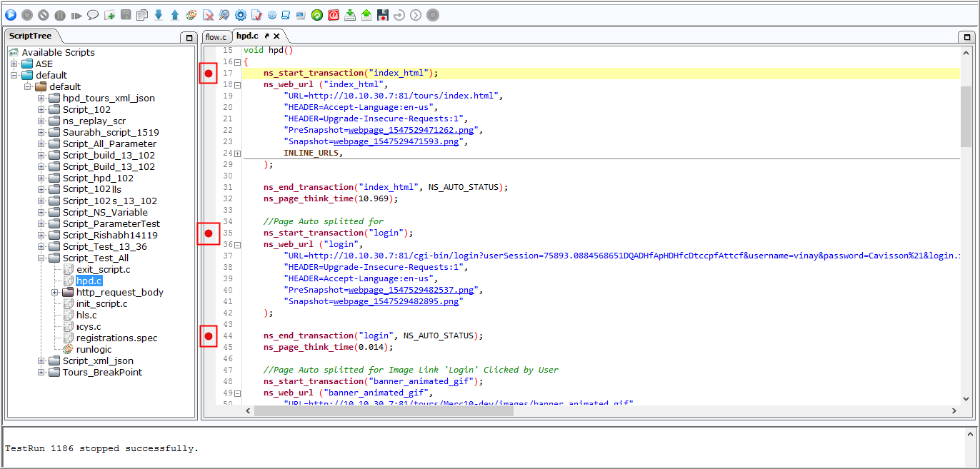The image size is (980, 469).
Task: Click the blue Play/Run script icon
Action: pyautogui.click(x=10, y=15)
